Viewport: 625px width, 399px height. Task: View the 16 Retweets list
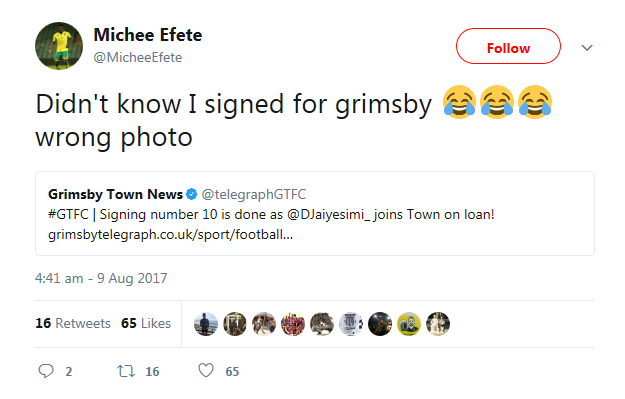coord(73,323)
